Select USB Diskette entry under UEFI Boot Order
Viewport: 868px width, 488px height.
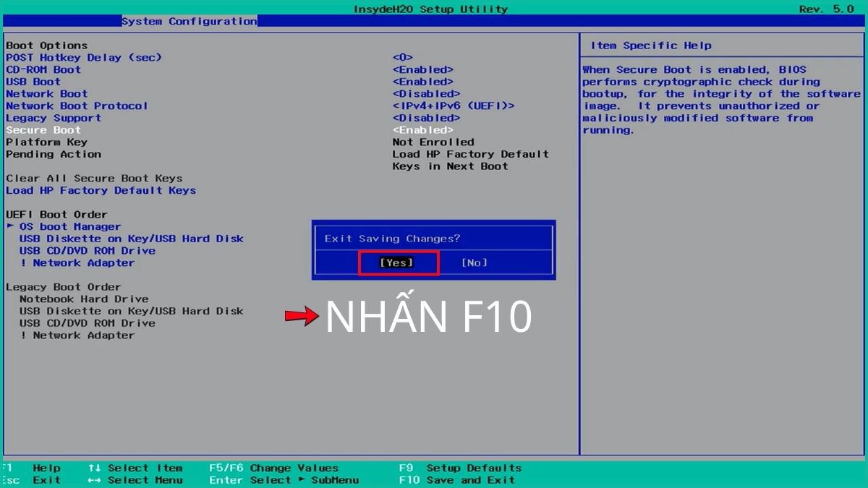(132, 239)
